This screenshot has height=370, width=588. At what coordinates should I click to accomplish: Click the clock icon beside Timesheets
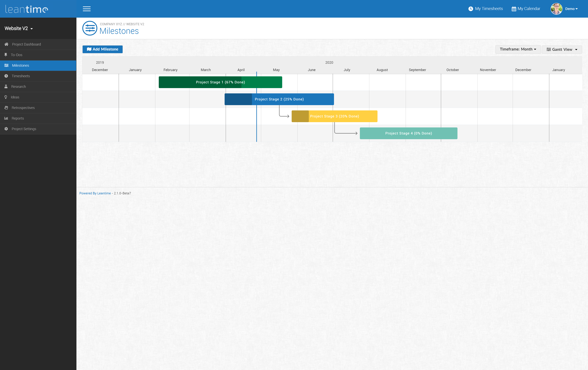(6, 76)
